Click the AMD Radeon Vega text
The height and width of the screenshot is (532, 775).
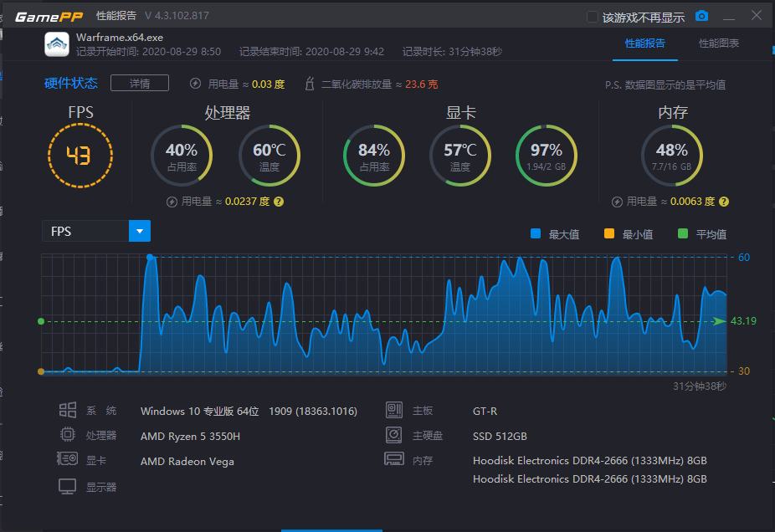[187, 462]
